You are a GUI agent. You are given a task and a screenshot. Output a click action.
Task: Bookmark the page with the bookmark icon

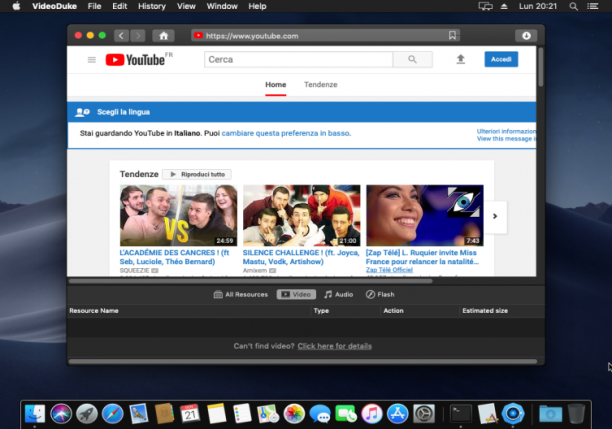click(x=452, y=36)
